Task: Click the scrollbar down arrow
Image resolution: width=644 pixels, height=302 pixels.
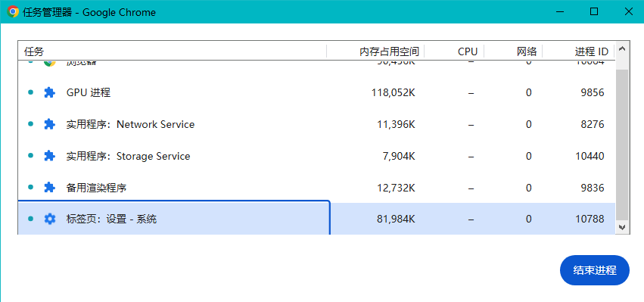Action: tap(622, 226)
